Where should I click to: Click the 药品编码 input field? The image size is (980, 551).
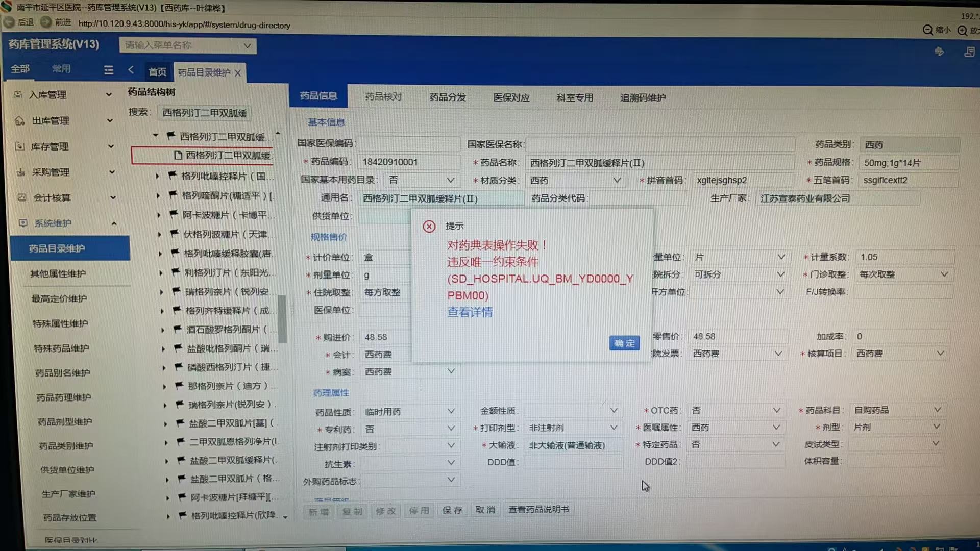408,162
